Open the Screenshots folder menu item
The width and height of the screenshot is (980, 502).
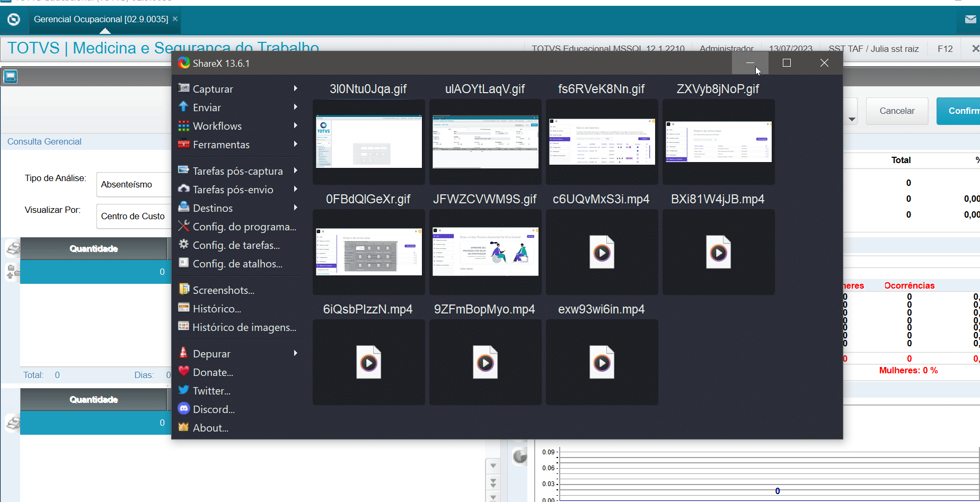(237, 290)
